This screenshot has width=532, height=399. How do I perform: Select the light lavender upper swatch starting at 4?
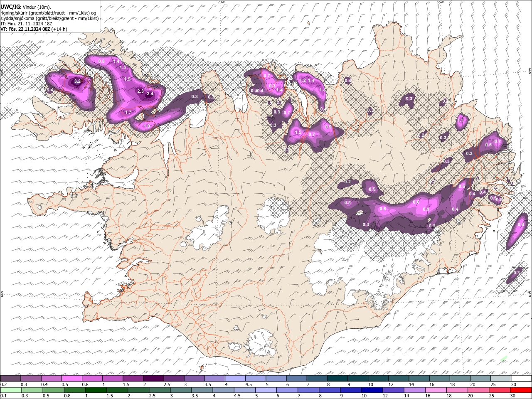point(235,378)
